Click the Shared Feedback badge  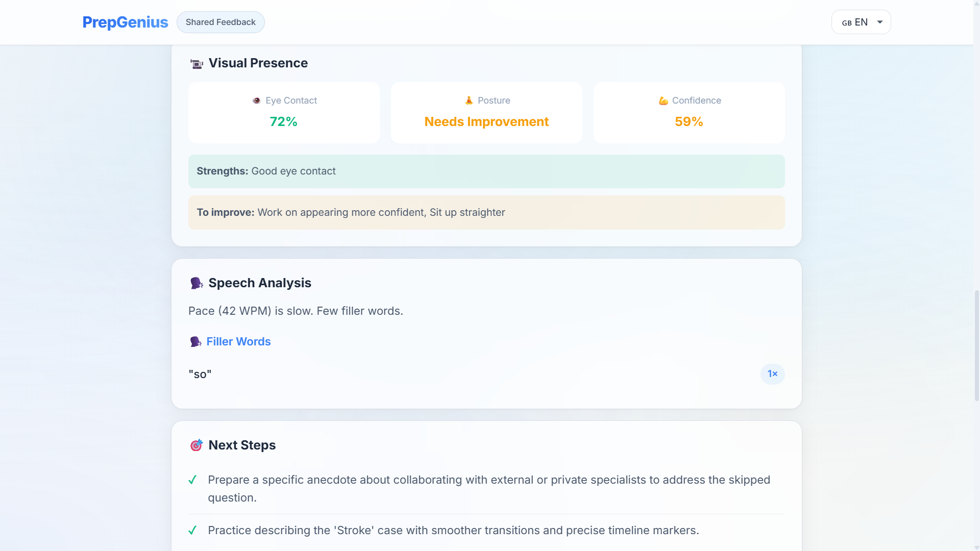(x=220, y=22)
